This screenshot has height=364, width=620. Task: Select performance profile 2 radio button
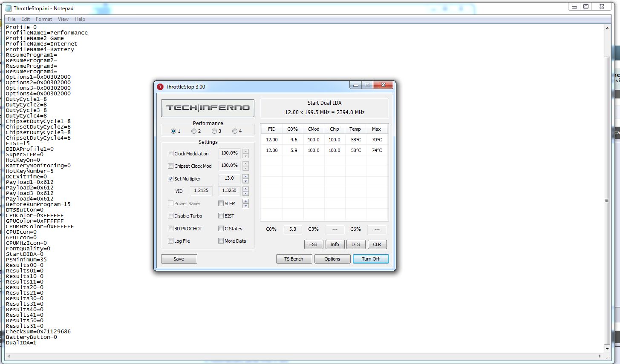(x=194, y=131)
